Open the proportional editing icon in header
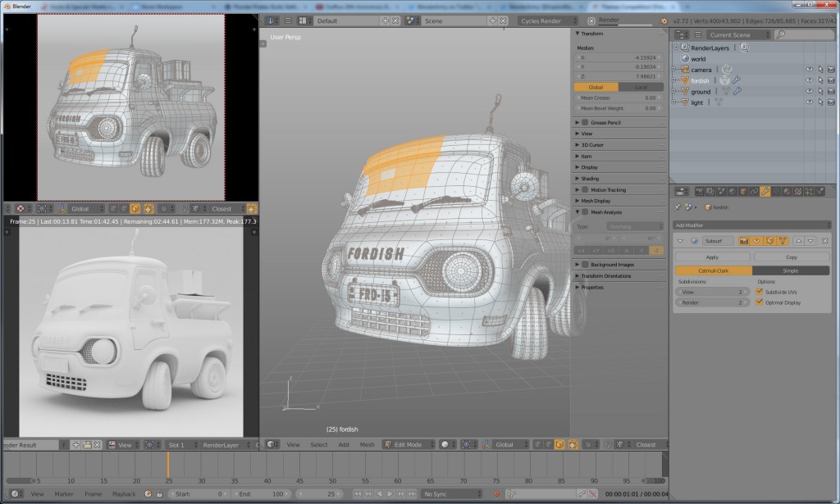The width and height of the screenshot is (840, 504). point(587,444)
